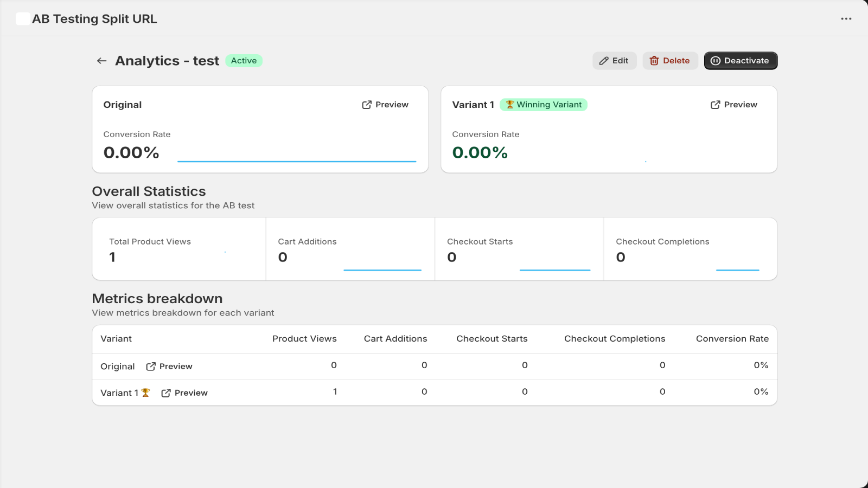Select the Cart Additions stat card
The width and height of the screenshot is (868, 488).
350,249
